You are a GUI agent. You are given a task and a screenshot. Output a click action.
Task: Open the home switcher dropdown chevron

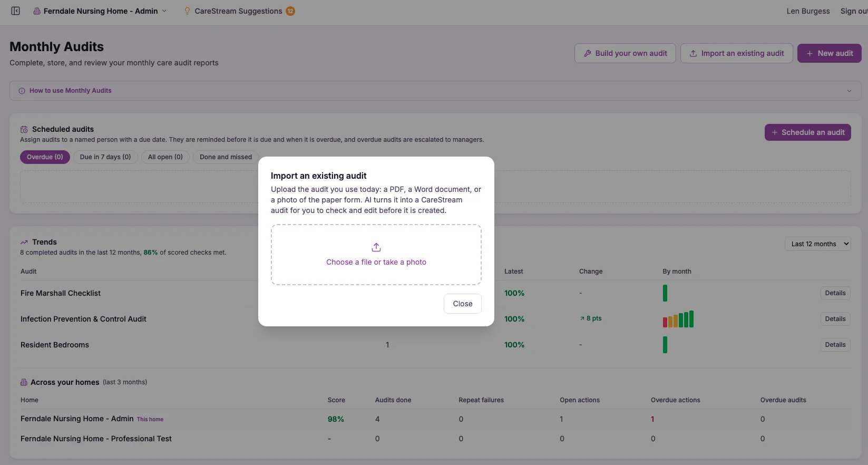164,11
